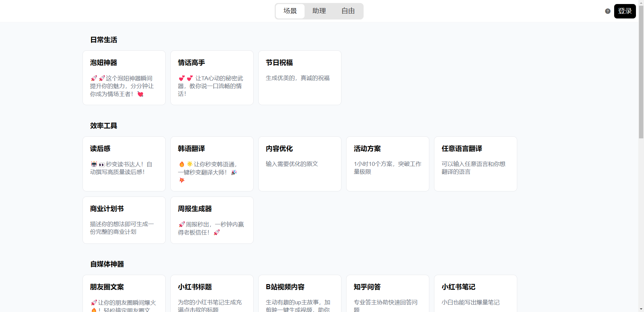This screenshot has height=312, width=644.
Task: Click the help question mark icon
Action: [607, 11]
